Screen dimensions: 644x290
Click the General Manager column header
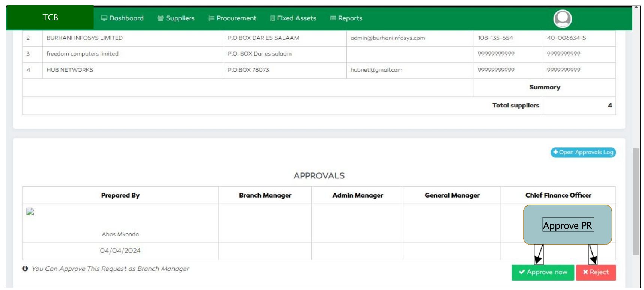[x=452, y=195]
